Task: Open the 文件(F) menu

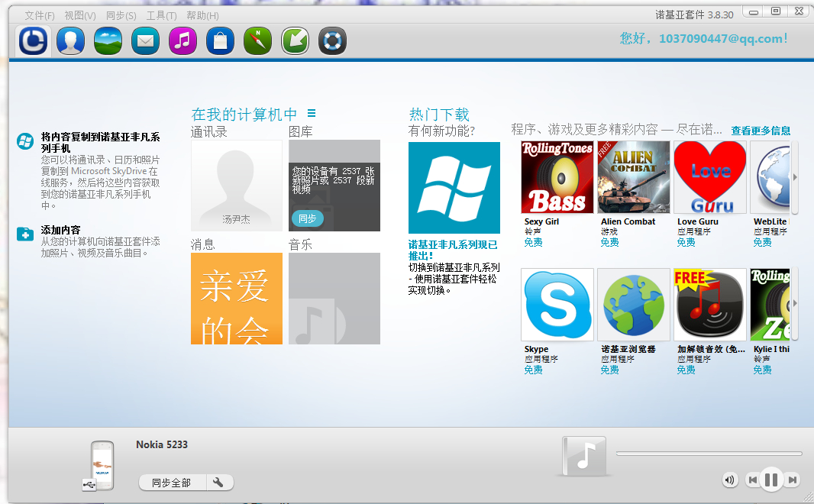Action: [40, 15]
